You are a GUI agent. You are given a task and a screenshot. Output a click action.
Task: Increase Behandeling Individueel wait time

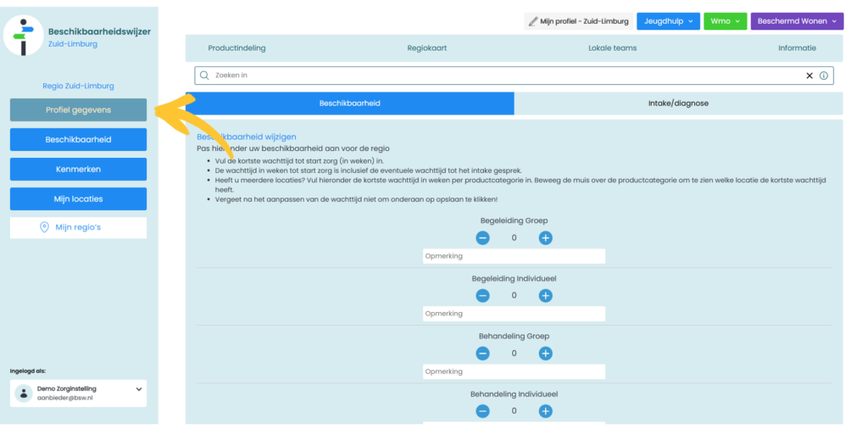pos(546,411)
